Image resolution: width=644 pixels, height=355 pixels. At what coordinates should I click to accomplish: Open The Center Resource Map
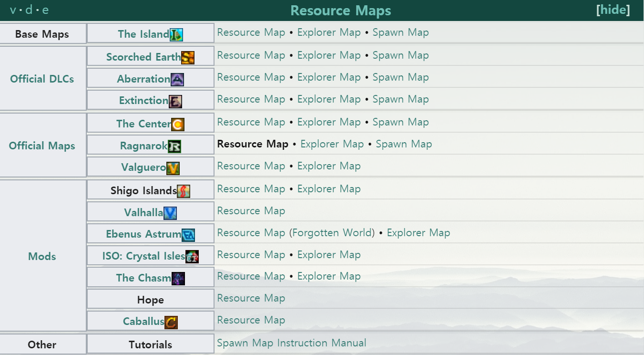(251, 122)
